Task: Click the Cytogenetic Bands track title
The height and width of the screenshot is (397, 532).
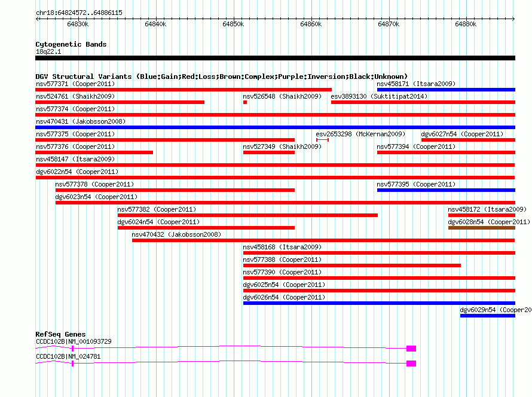Action: click(71, 44)
